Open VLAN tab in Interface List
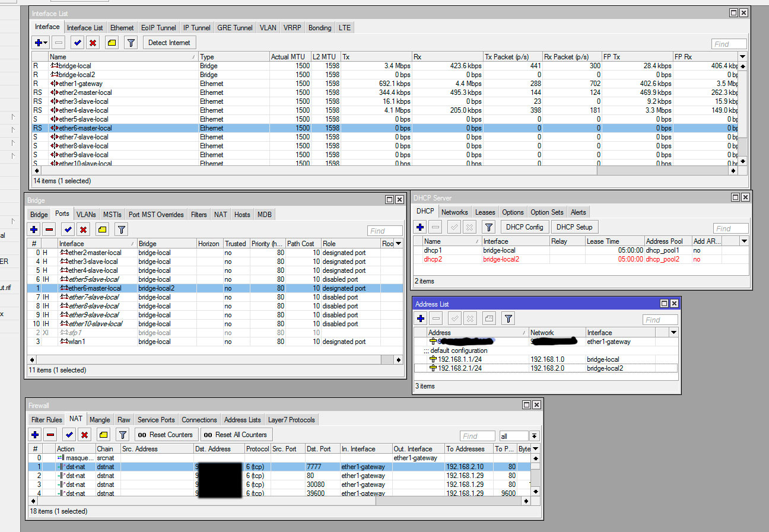The height and width of the screenshot is (532, 769). click(x=268, y=27)
